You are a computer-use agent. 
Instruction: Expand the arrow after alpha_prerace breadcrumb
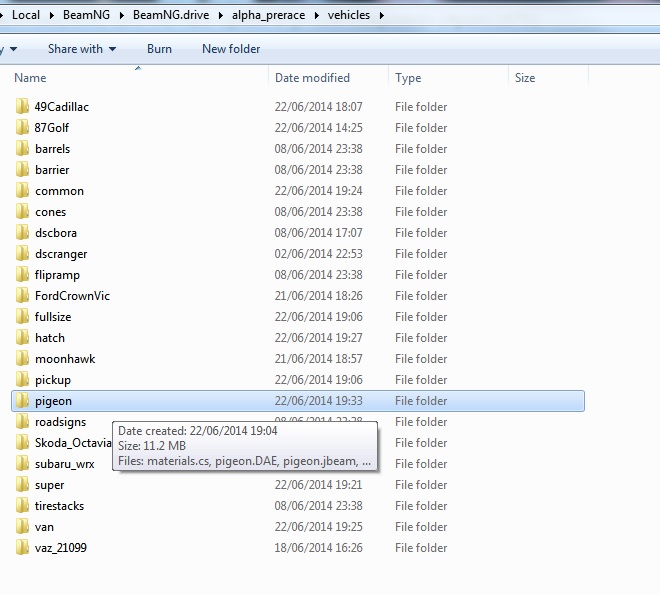click(317, 16)
